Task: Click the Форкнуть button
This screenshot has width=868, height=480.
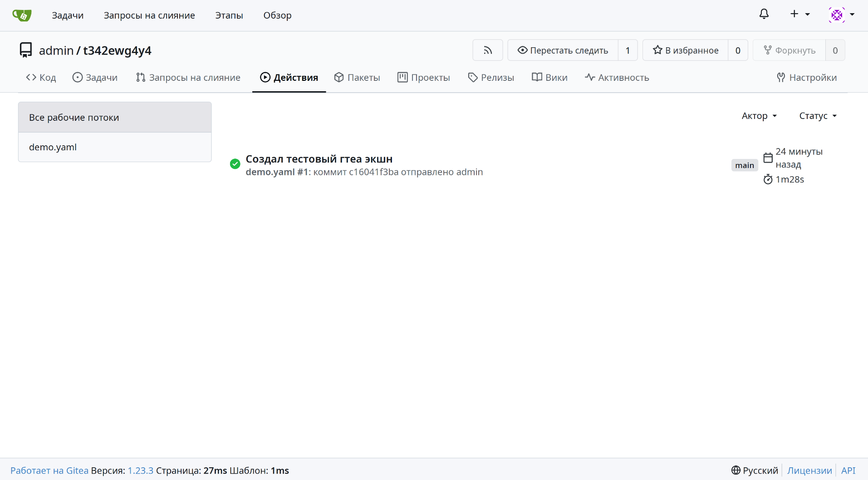Action: click(x=790, y=50)
